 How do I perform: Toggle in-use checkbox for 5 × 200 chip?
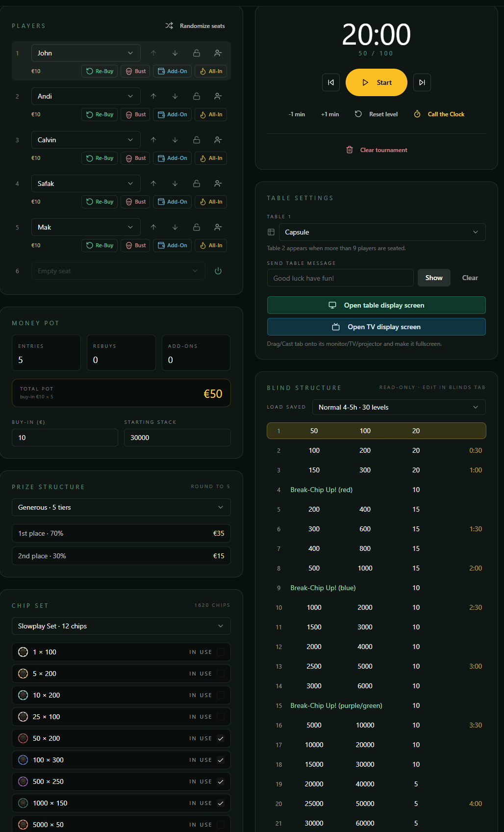(221, 674)
